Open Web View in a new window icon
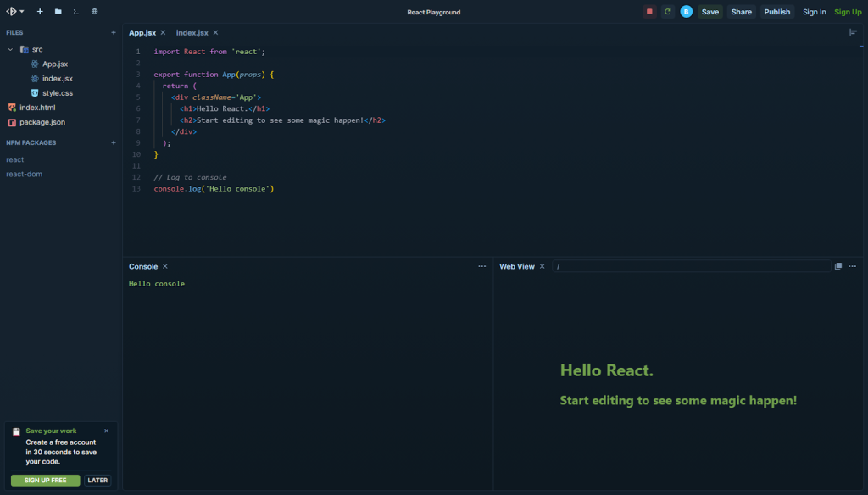Screen dimensions: 868x495 point(838,265)
